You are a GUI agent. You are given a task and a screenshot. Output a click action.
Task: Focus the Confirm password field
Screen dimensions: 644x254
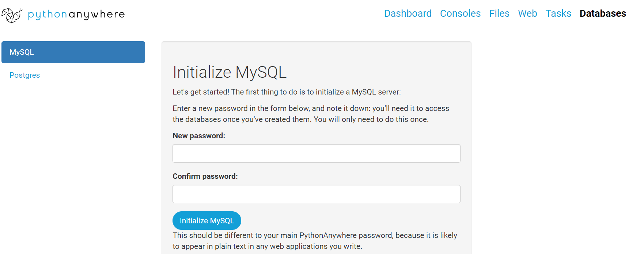click(316, 194)
